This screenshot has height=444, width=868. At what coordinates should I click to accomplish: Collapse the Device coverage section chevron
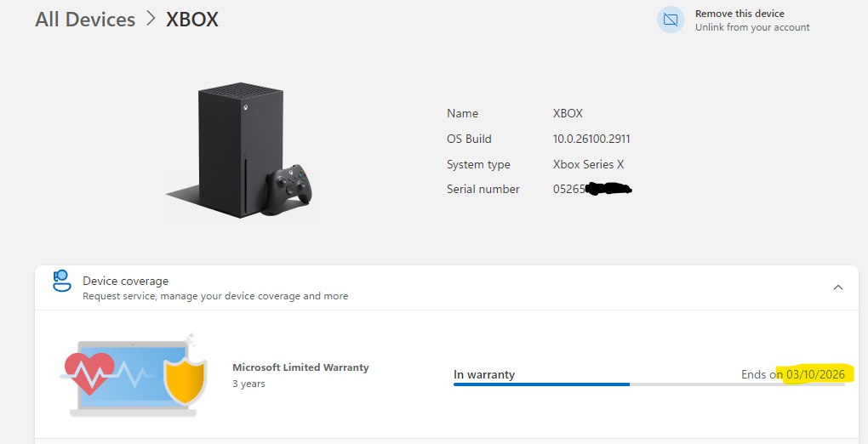(838, 287)
